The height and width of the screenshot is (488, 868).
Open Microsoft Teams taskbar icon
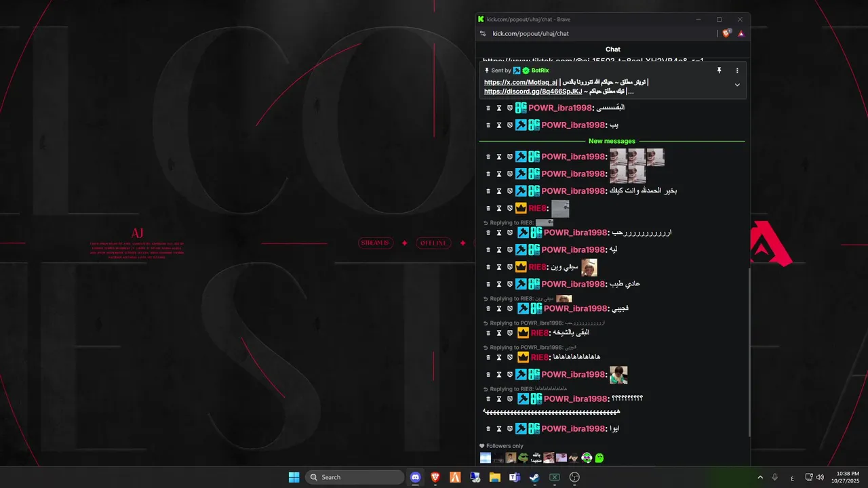click(515, 477)
